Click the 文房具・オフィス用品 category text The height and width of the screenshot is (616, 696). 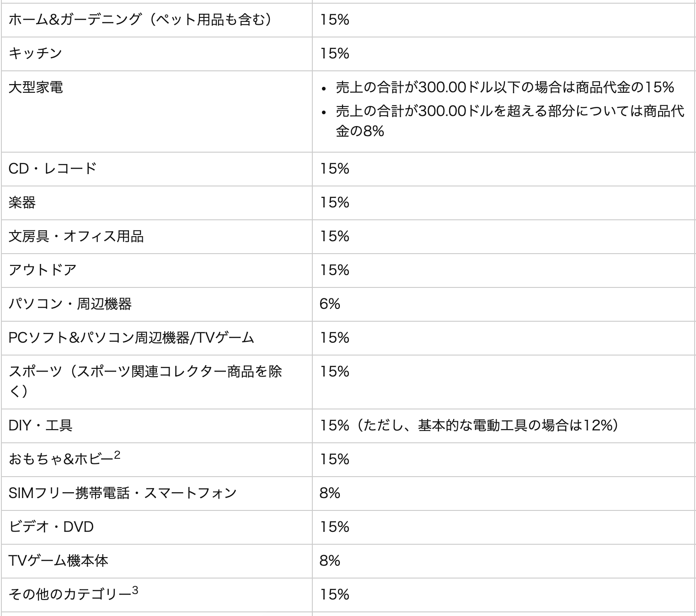pos(76,236)
